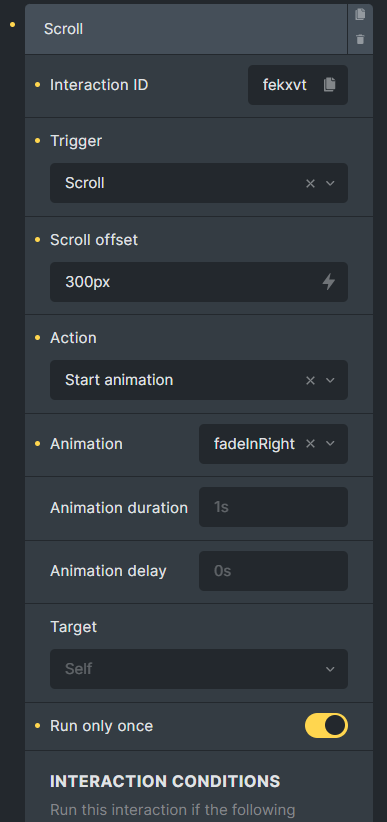Screen dimensions: 387x822
Task: Click into the Animation delay field
Action: (273, 571)
